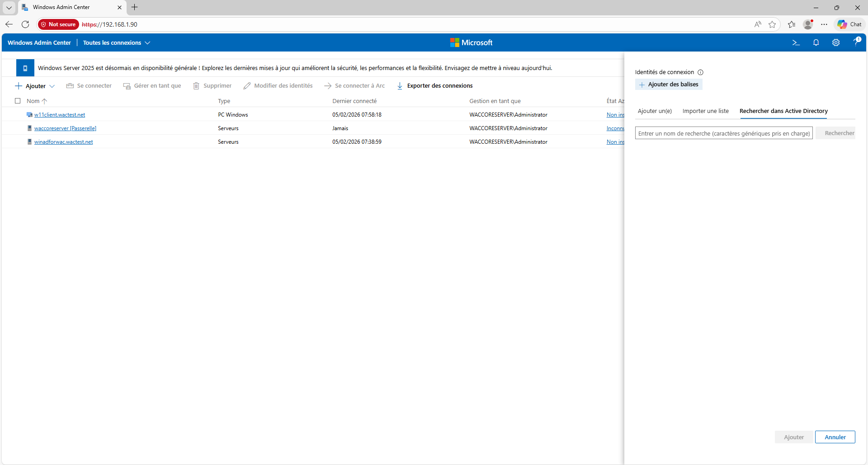The height and width of the screenshot is (465, 868).
Task: Click the Read aloud icon in address bar
Action: (x=758, y=24)
